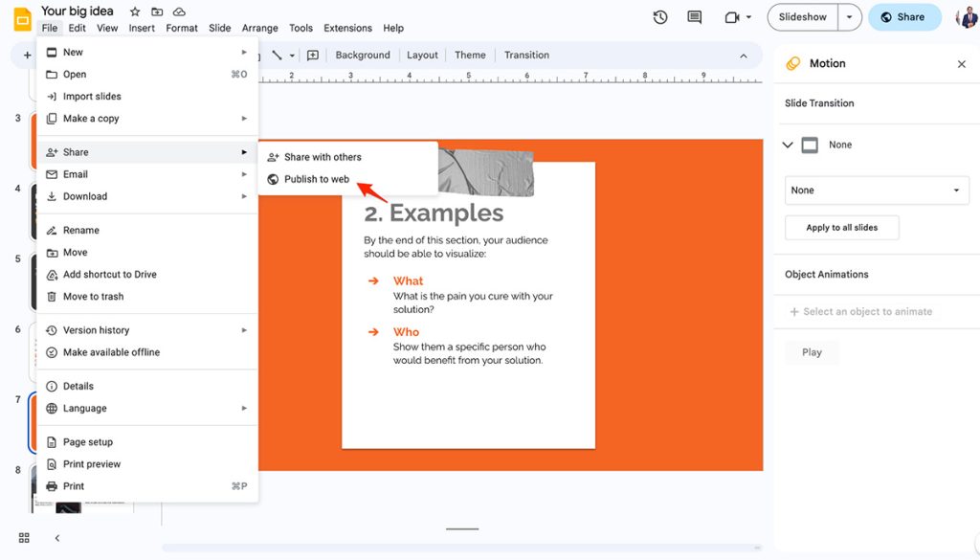Select Publish to web from the Share submenu
Viewport: 980px width, 560px height.
point(319,177)
